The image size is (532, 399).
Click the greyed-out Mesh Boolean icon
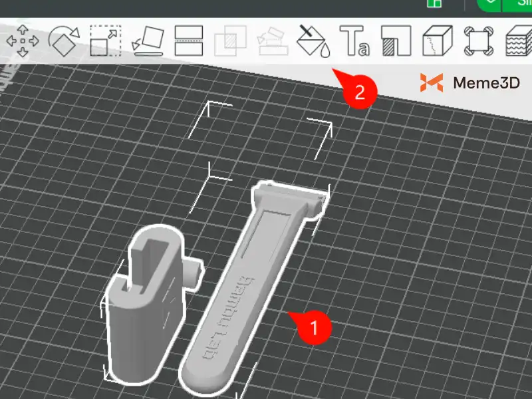(x=229, y=41)
